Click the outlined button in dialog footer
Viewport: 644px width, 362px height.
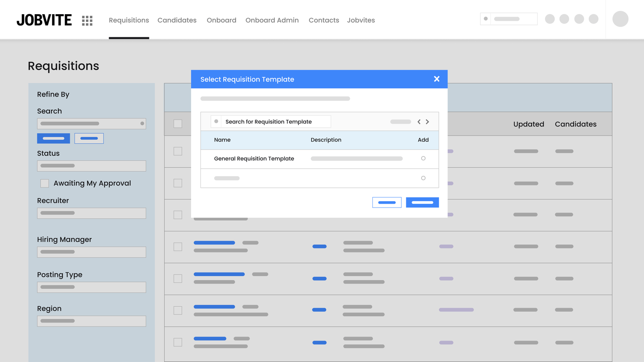[387, 202]
